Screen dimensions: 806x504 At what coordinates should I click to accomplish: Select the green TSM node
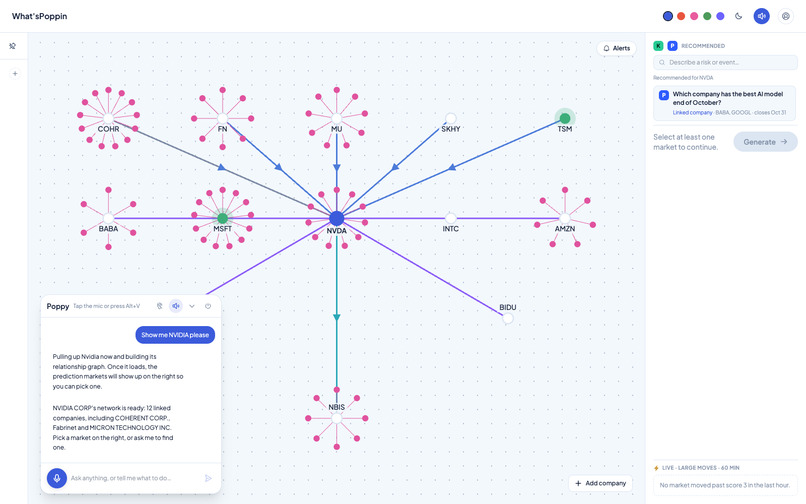click(x=565, y=119)
